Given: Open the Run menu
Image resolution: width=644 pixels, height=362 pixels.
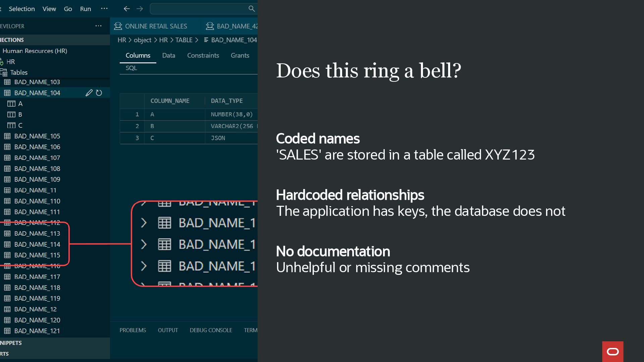Looking at the screenshot, I should pyautogui.click(x=86, y=9).
